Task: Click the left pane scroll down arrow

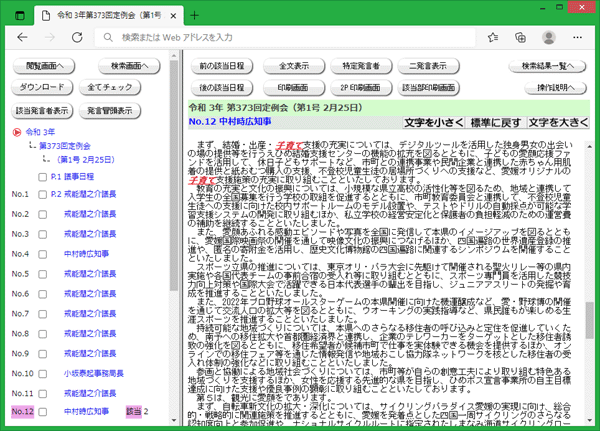Action: point(174,420)
